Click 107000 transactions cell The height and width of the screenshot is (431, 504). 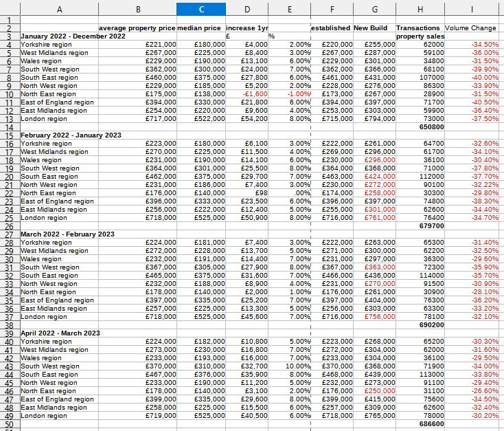click(420, 78)
